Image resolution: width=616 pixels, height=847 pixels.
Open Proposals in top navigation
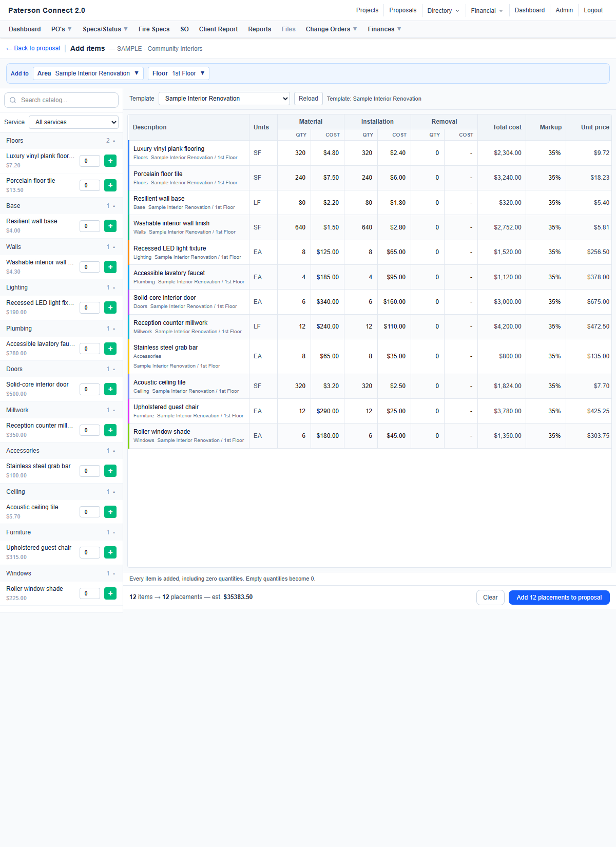(403, 10)
